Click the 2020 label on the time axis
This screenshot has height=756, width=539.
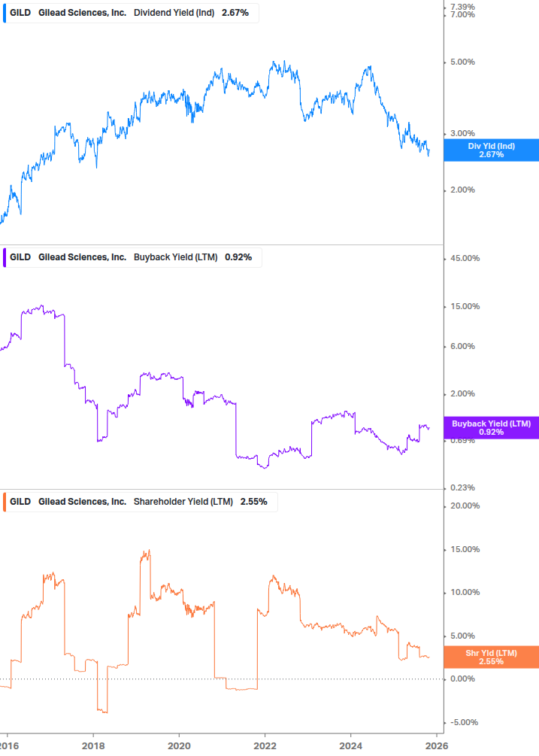[179, 746]
